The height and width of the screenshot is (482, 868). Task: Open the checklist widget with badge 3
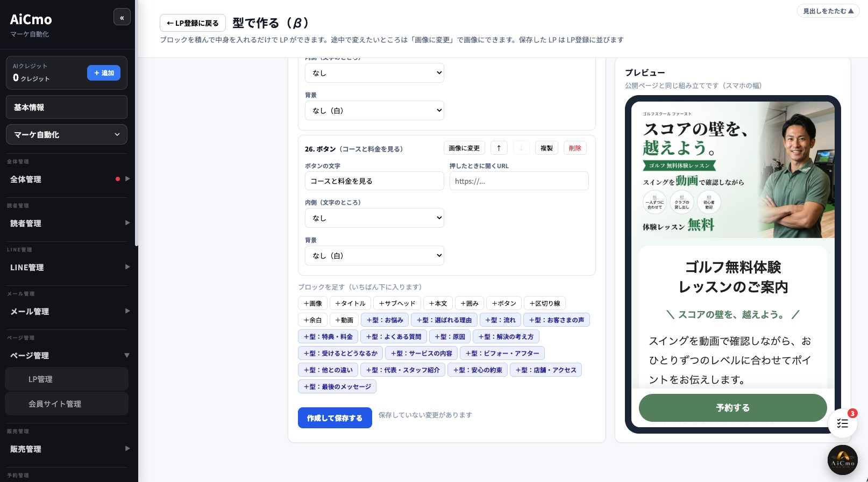(x=843, y=423)
